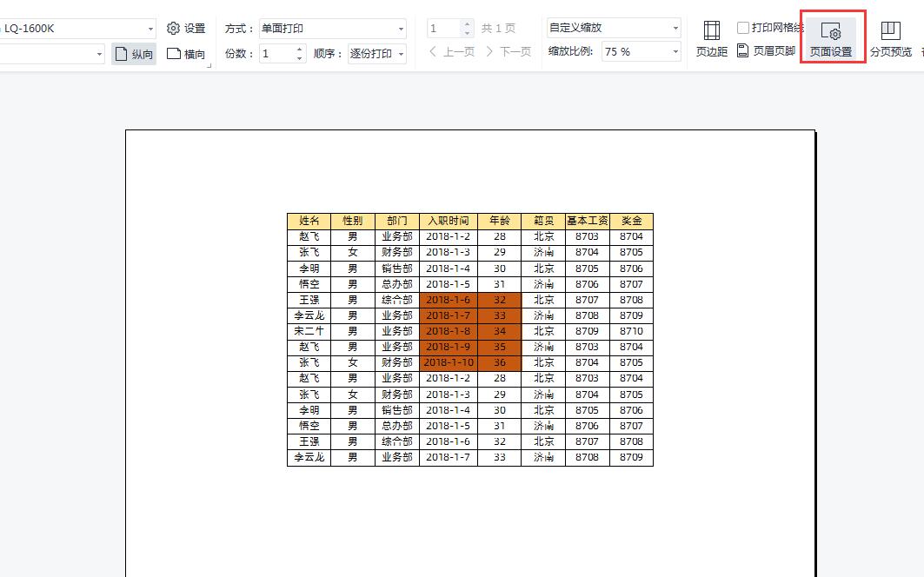
Task: Click the 页边距 page margins icon
Action: 711,37
